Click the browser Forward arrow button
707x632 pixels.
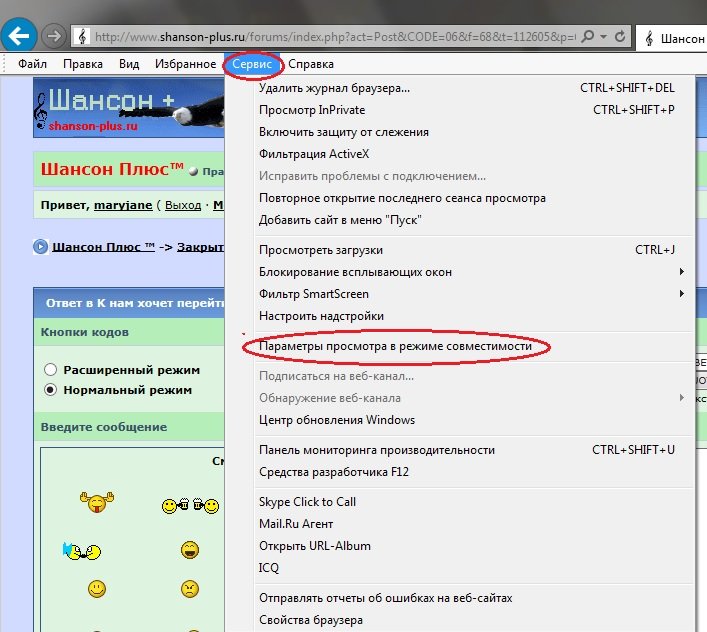click(55, 36)
